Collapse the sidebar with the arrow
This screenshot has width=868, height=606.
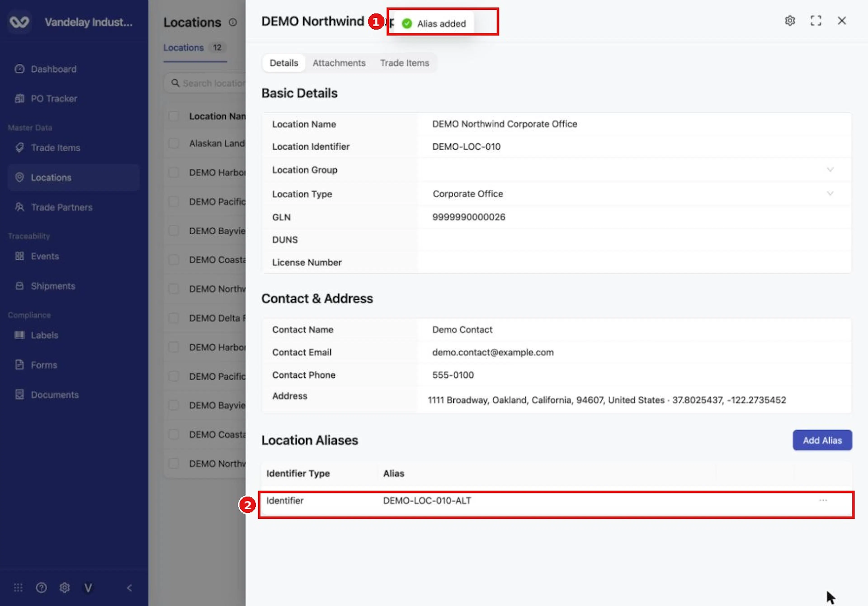[129, 587]
